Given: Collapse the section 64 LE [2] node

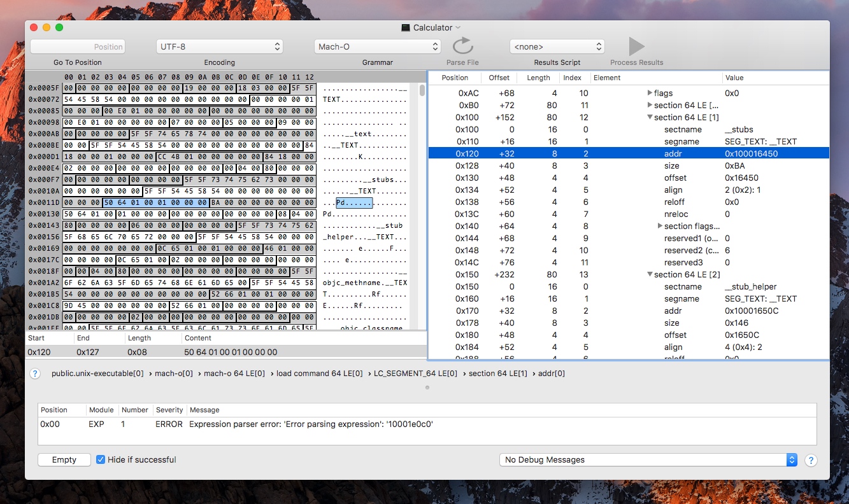Looking at the screenshot, I should [x=650, y=274].
